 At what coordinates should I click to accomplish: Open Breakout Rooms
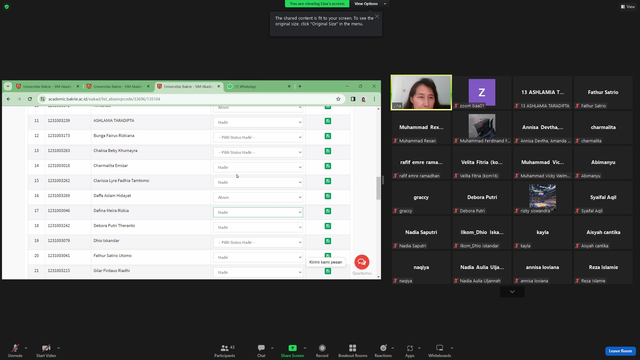[353, 350]
